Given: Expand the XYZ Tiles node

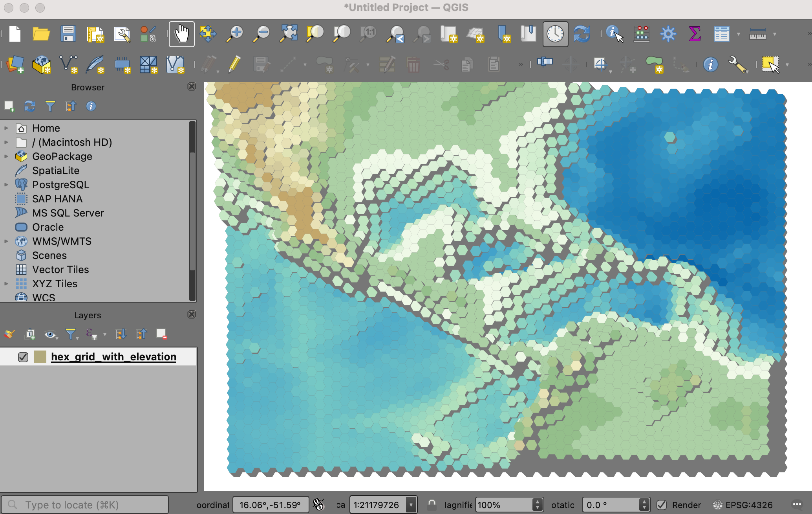Looking at the screenshot, I should pos(6,284).
